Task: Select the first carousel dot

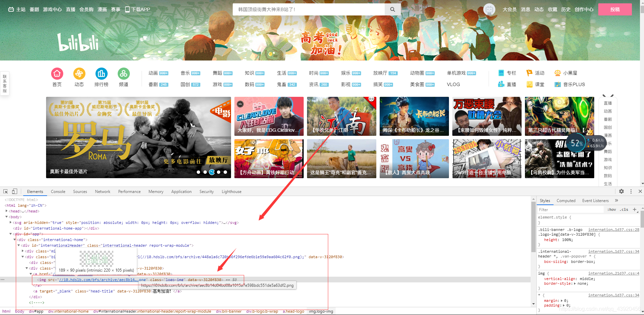Action: pos(198,172)
